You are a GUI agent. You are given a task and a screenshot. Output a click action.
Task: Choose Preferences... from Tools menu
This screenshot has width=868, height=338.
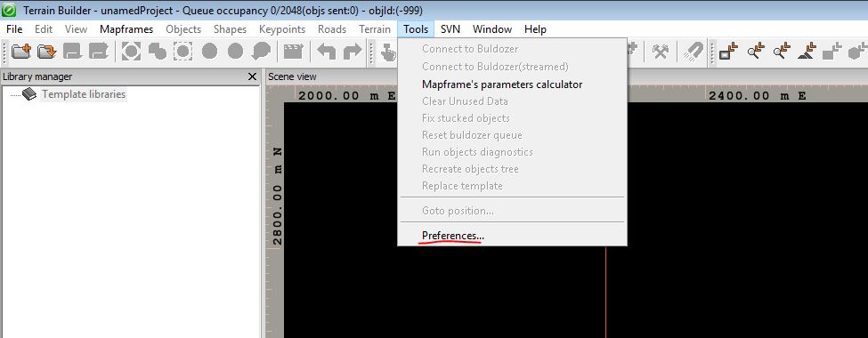(x=513, y=236)
